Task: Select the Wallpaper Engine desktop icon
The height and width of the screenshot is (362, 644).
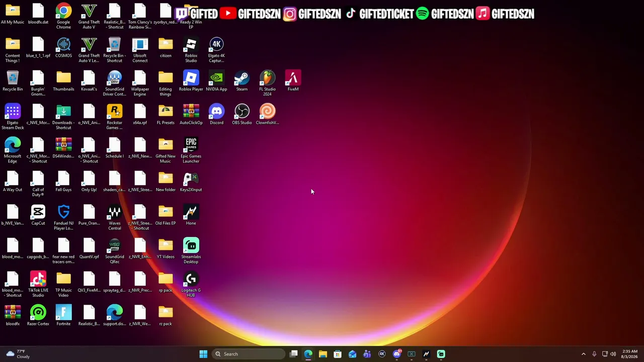Action: click(x=140, y=83)
